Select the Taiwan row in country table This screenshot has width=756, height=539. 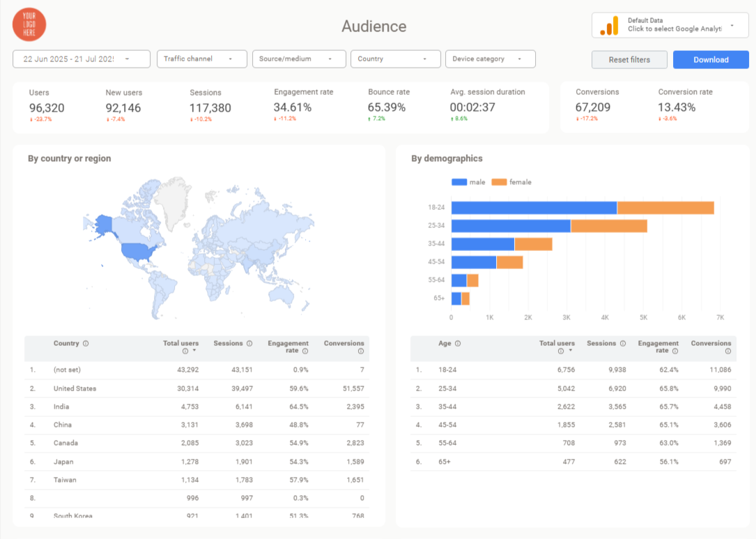(196, 480)
